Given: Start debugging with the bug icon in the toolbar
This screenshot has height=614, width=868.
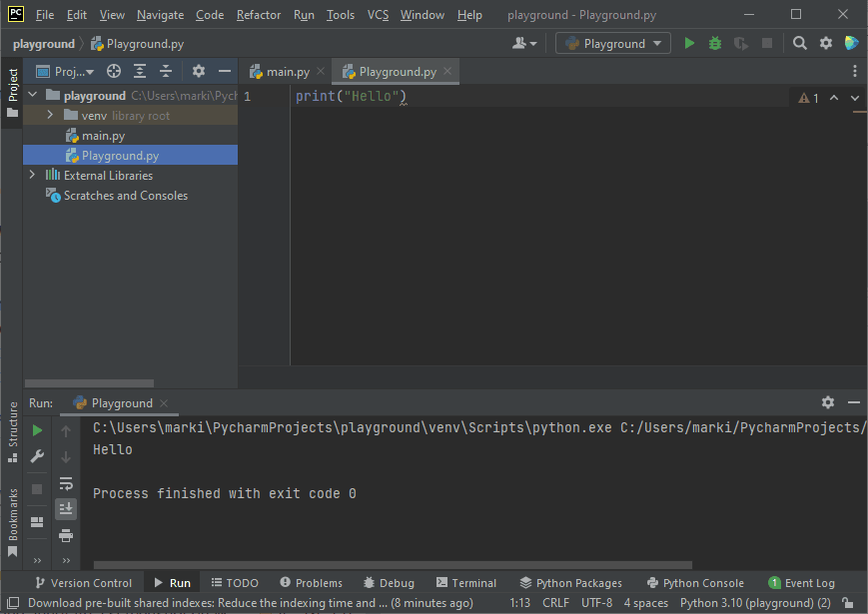Looking at the screenshot, I should click(715, 43).
